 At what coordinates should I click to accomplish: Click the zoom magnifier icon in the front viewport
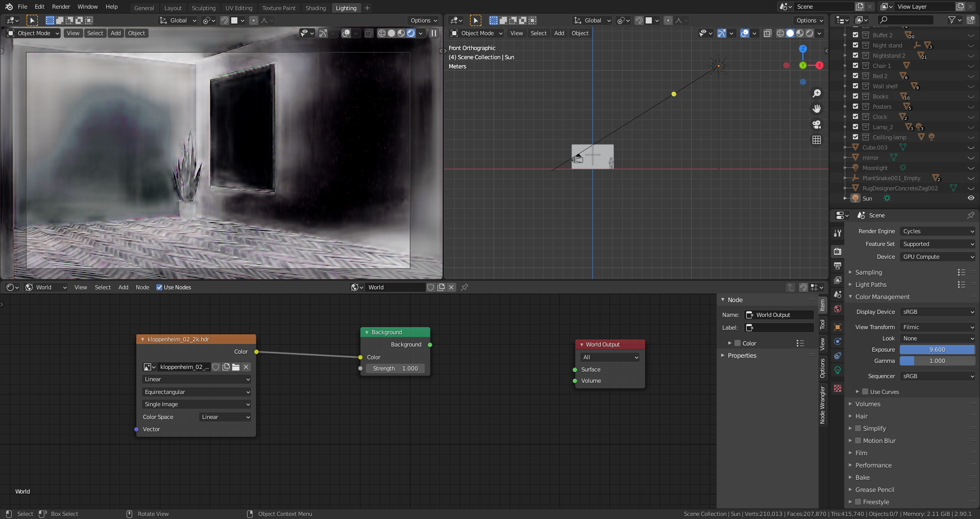coord(817,93)
